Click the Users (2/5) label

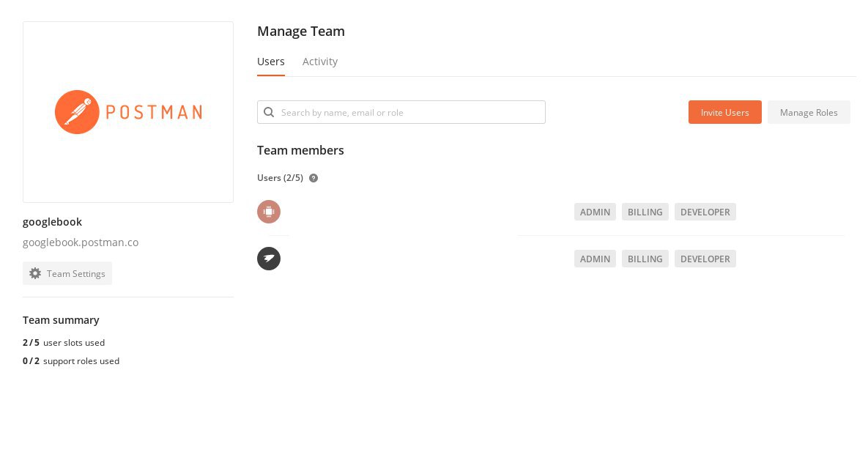[280, 178]
